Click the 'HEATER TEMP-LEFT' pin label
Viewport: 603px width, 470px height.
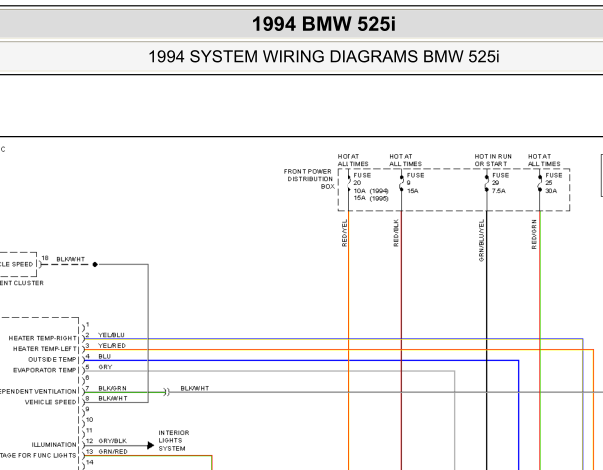click(x=45, y=349)
